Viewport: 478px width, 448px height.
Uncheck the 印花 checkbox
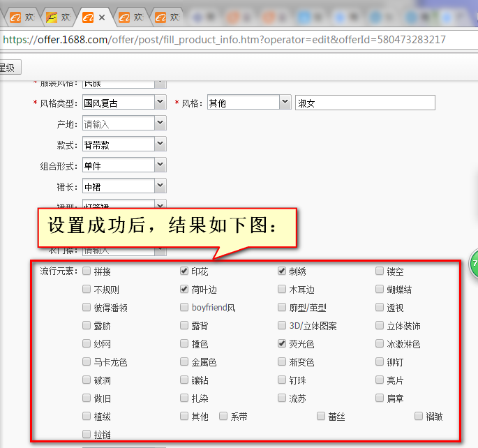point(184,271)
